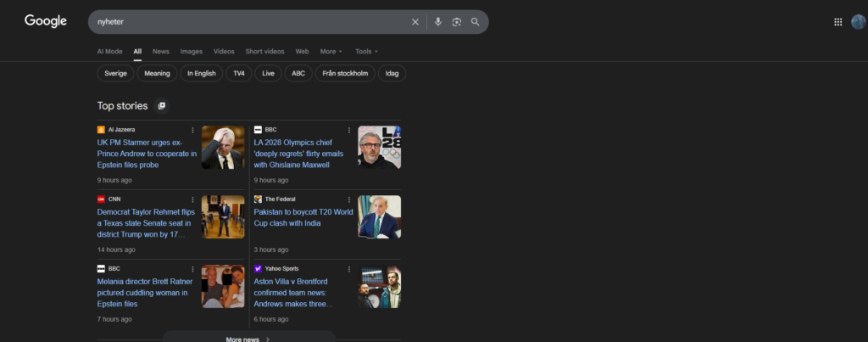Expand the More dropdown
Viewport: 868px width, 342px height.
[331, 52]
